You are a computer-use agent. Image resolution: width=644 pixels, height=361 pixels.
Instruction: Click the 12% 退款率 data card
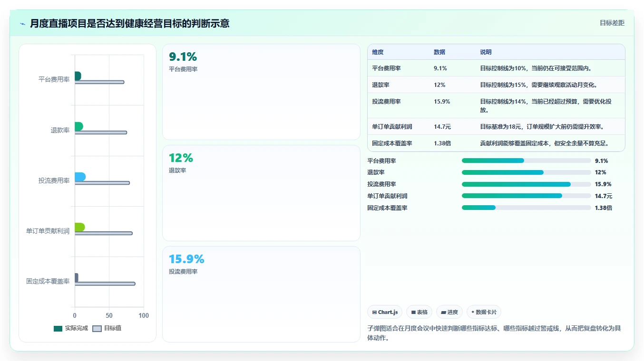[261, 193]
